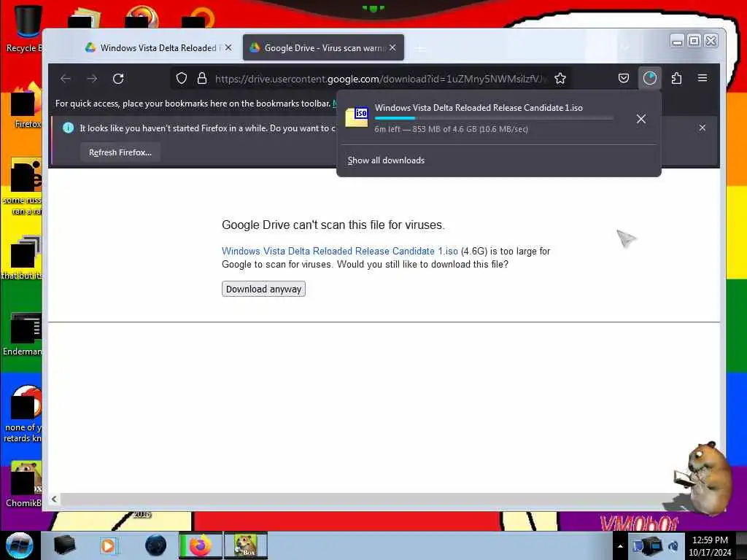Click the URL address bar field
The image size is (747, 560).
pos(371,79)
